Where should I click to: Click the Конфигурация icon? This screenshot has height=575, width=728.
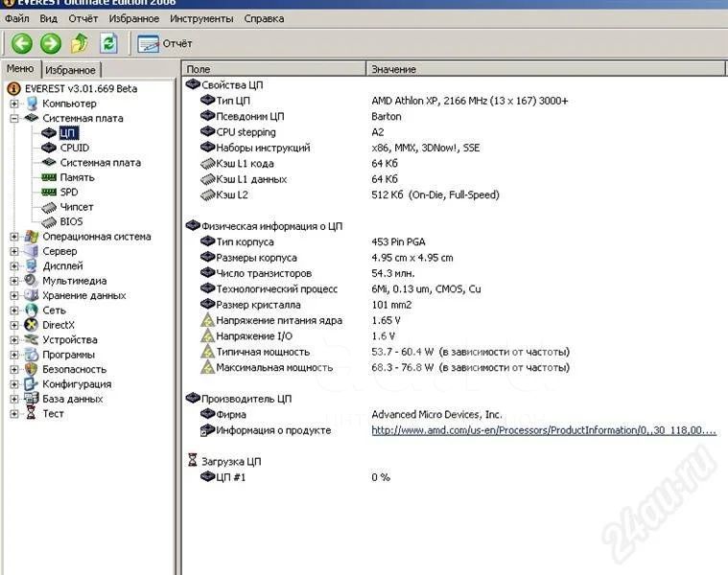tap(32, 384)
